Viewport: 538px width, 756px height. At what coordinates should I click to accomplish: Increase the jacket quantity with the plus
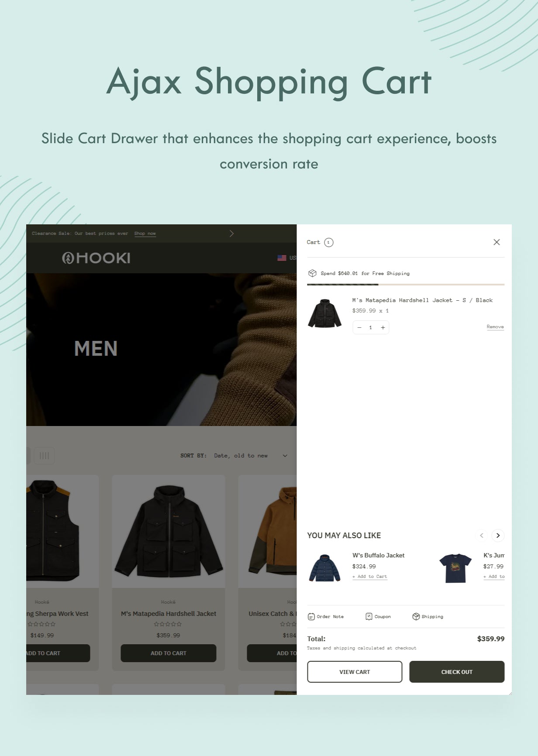383,327
